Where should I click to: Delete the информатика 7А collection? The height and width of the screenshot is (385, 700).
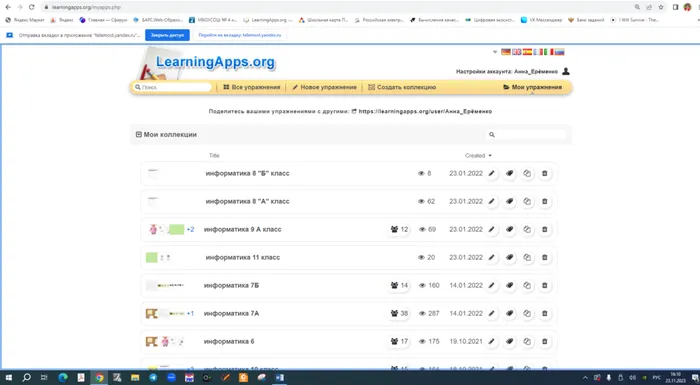(545, 314)
